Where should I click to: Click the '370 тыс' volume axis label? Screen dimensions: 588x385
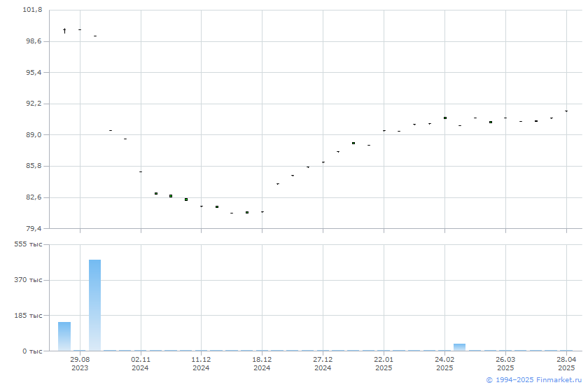point(29,280)
